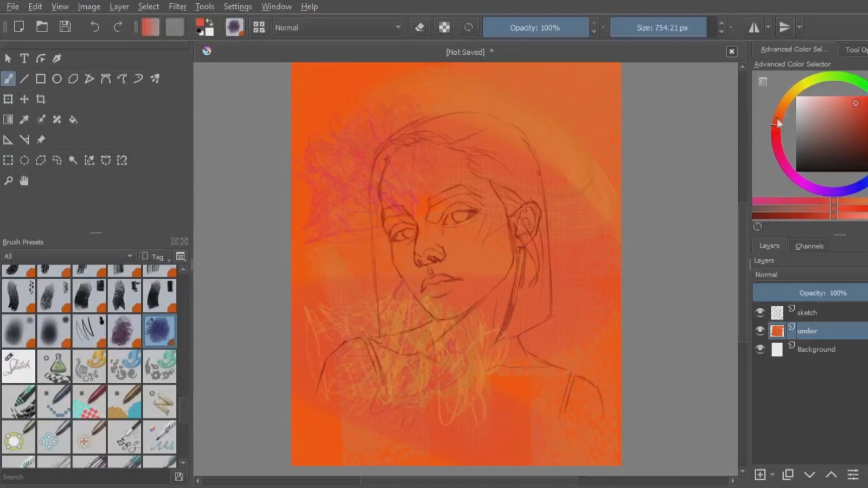
Task: Hide the Background layer
Action: [x=760, y=349]
